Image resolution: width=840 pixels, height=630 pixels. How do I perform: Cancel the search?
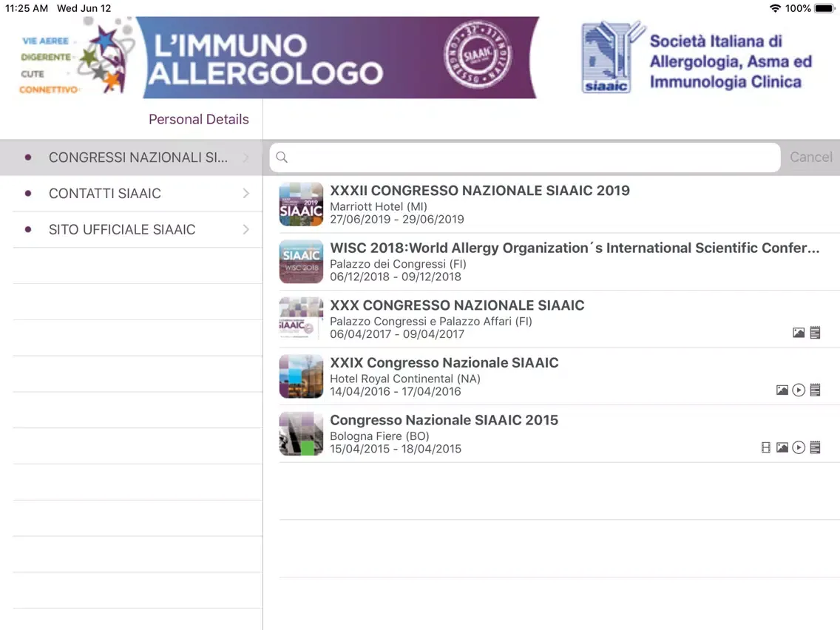point(811,157)
